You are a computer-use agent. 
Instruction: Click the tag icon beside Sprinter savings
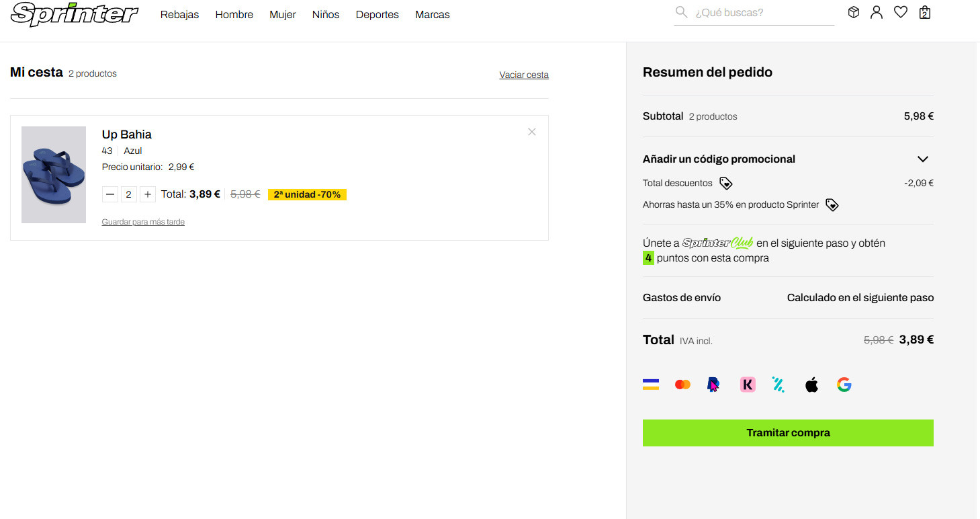(x=832, y=205)
